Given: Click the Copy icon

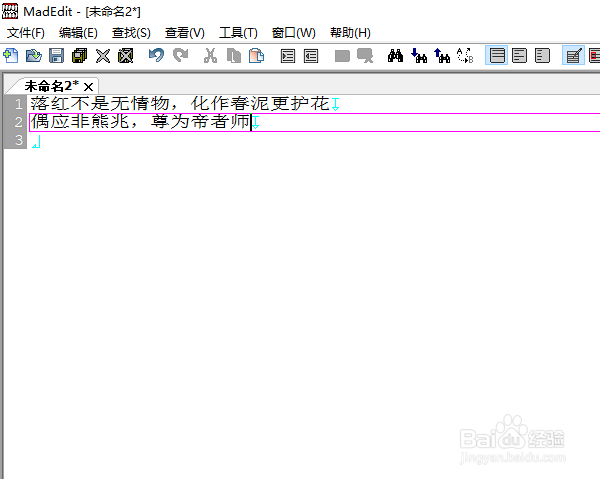Looking at the screenshot, I should (233, 56).
